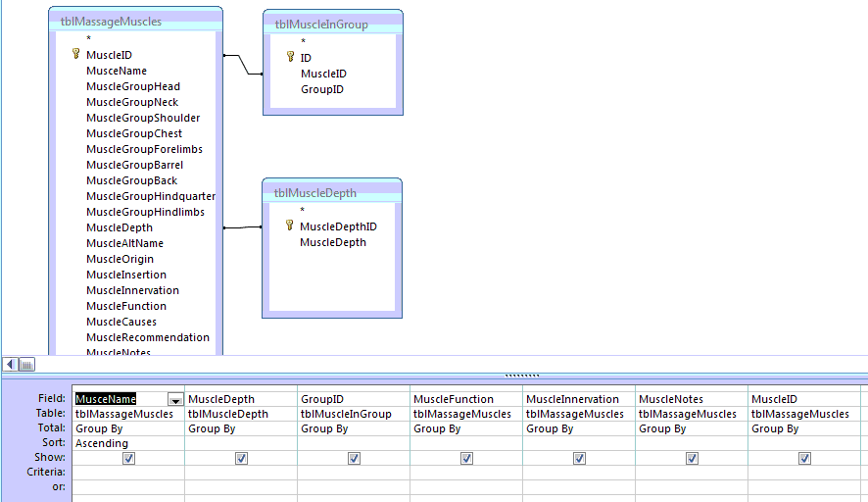Click the or cell under MuscleFunction column

[x=466, y=487]
